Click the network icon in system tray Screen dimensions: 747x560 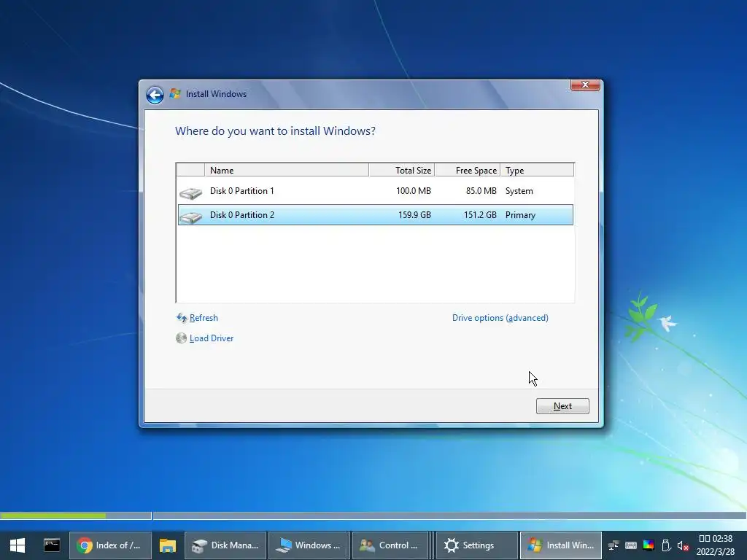point(614,545)
